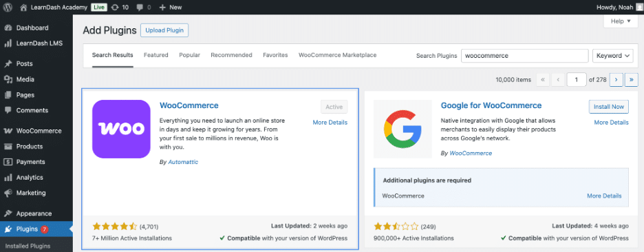Switch to Featured tab
Image resolution: width=644 pixels, height=252 pixels.
(156, 55)
